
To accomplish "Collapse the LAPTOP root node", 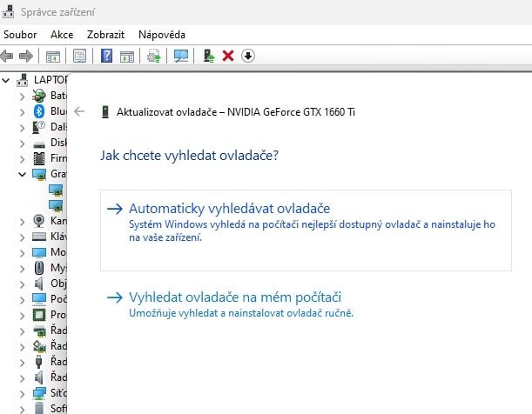I will click(6, 81).
